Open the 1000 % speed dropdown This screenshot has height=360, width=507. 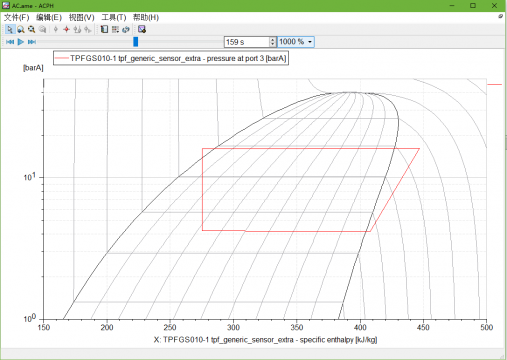[x=296, y=42]
